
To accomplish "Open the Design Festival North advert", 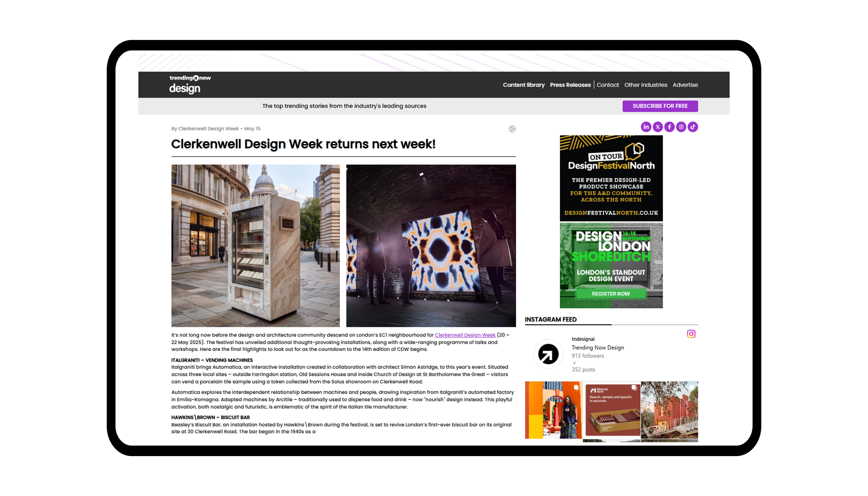I will pyautogui.click(x=611, y=178).
